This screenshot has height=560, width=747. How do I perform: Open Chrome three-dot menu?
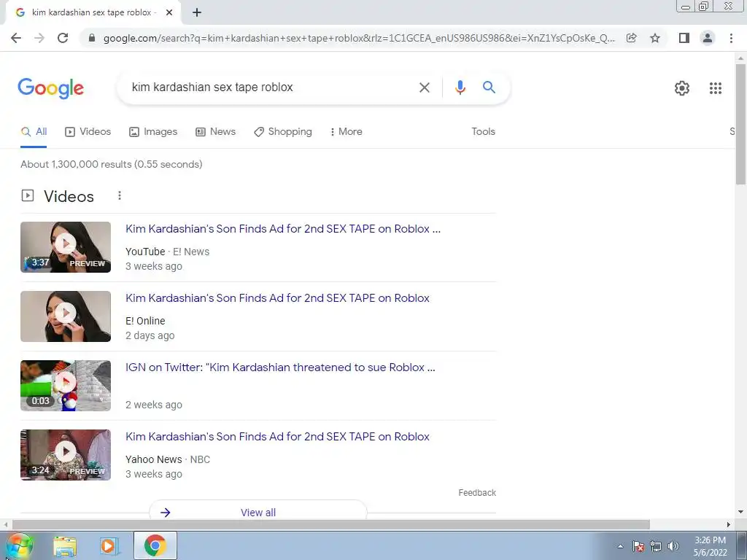(x=731, y=38)
